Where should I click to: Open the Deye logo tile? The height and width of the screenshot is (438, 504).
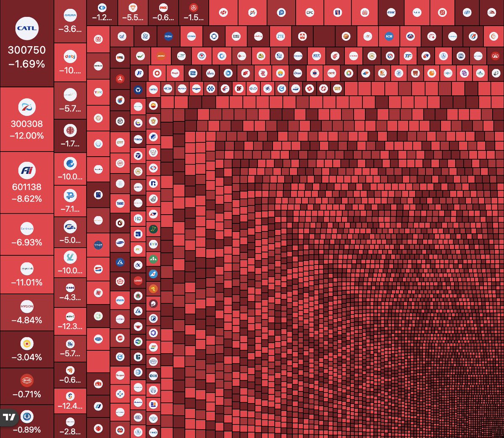297,73
